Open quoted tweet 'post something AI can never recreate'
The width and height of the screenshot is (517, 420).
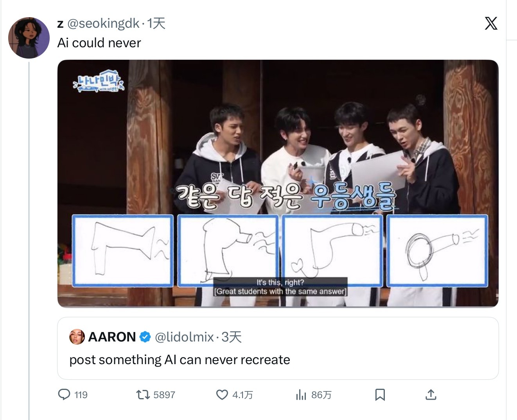[278, 348]
